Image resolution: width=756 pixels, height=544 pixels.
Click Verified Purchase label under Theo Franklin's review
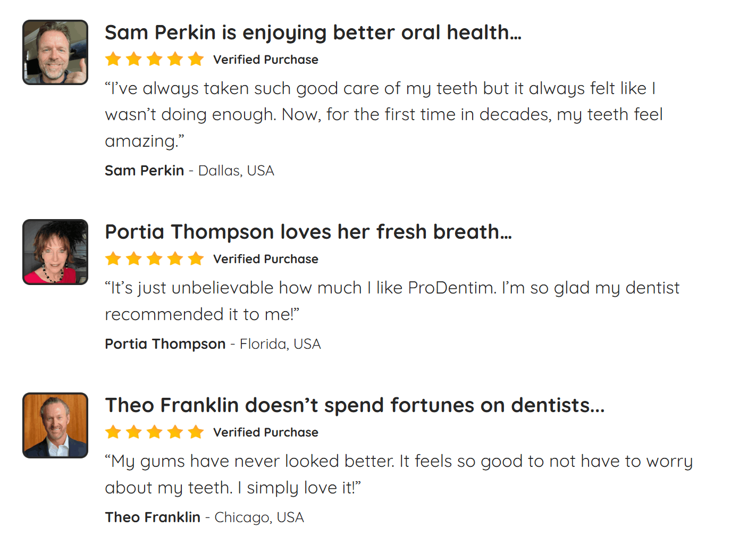[x=266, y=433]
